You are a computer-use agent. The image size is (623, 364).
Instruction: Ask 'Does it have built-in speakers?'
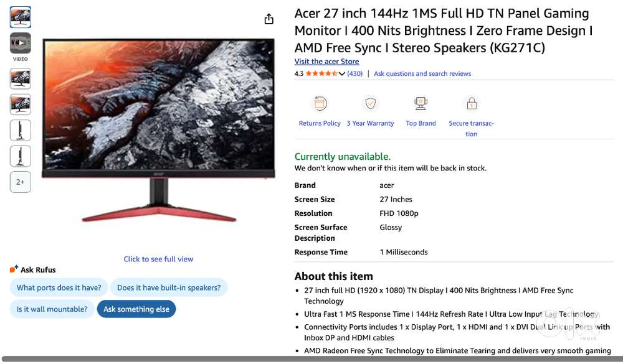click(169, 287)
